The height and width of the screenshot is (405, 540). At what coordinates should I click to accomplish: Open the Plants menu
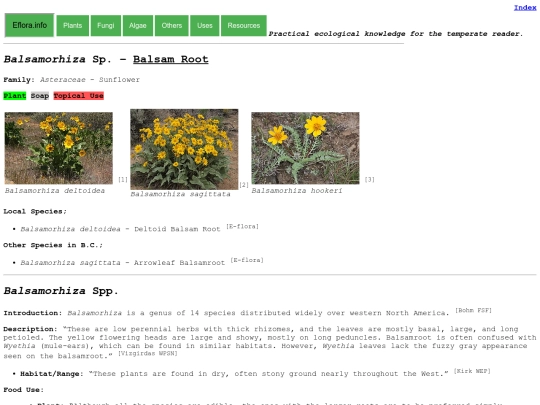pos(73,25)
